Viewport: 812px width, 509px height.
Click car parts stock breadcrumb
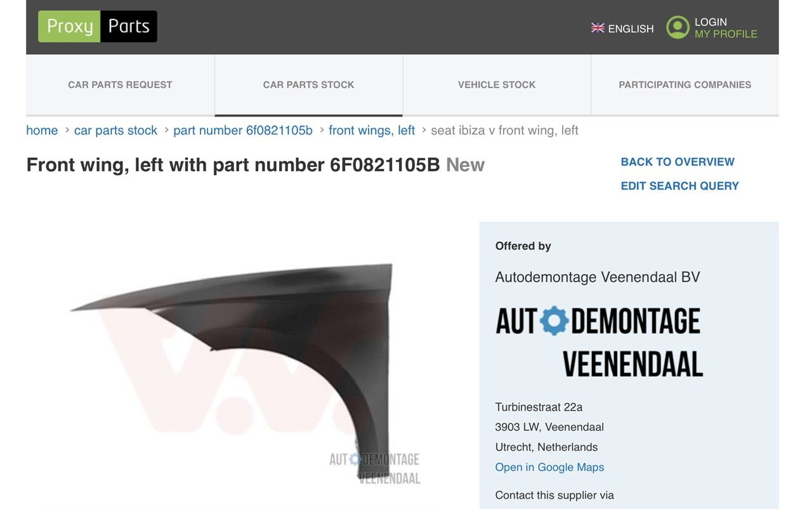(x=115, y=130)
